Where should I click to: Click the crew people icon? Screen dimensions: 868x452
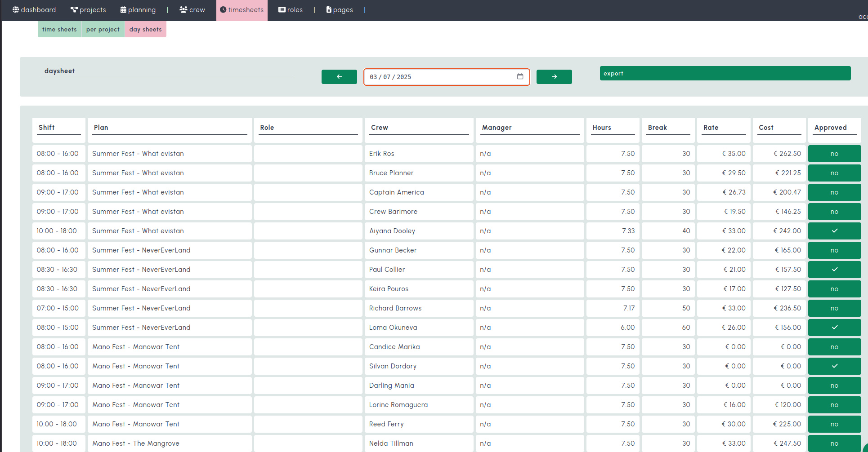pos(182,9)
